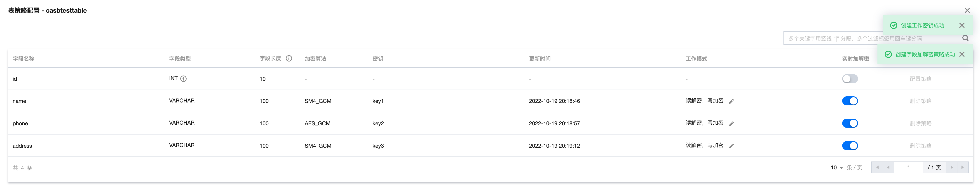Jump to first page using pagination icon
The image size is (980, 185).
pyautogui.click(x=877, y=167)
